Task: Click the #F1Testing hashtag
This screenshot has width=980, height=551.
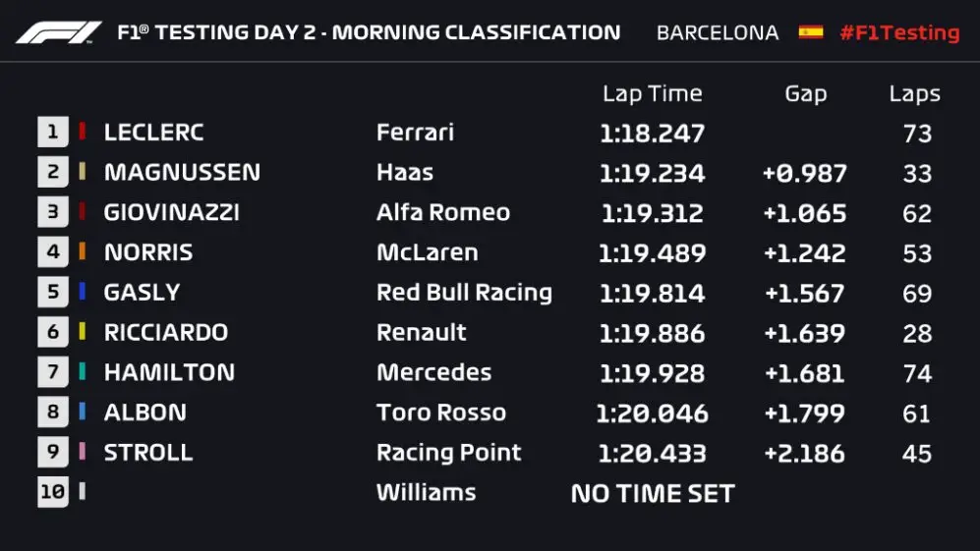Action: pyautogui.click(x=898, y=32)
